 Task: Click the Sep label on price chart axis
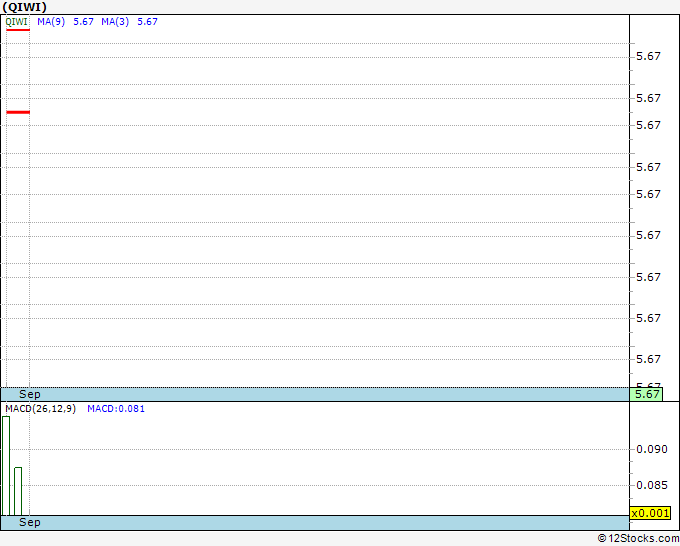(30, 395)
